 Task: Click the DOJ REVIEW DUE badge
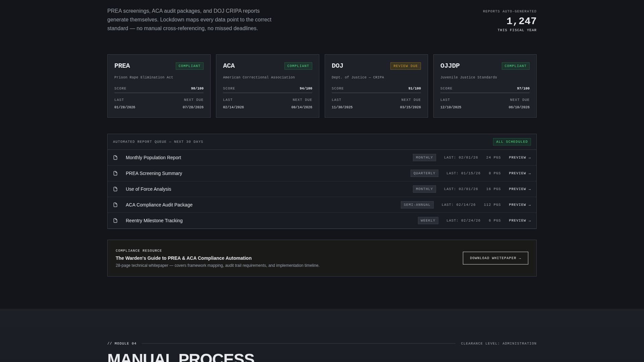coord(406,66)
